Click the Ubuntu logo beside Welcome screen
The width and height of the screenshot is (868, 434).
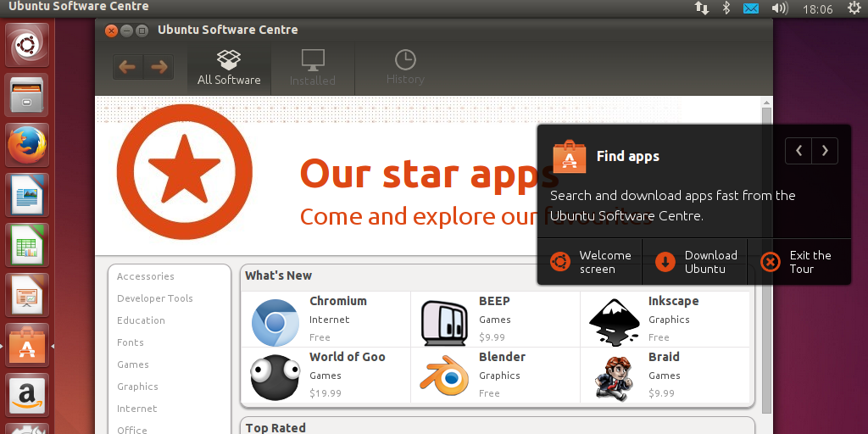click(560, 262)
